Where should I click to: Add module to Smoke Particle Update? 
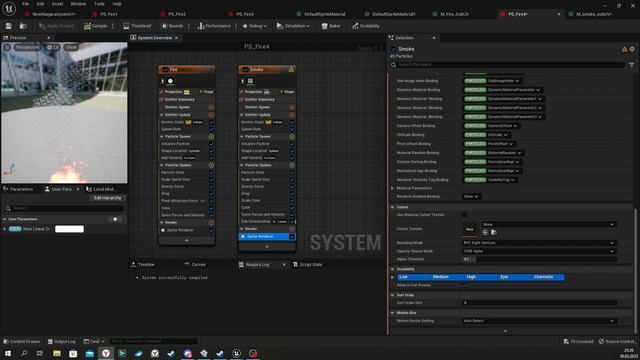[x=292, y=165]
